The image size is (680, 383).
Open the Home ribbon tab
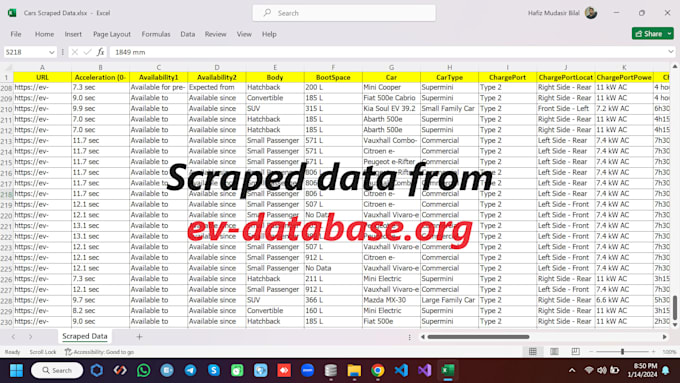tap(44, 34)
